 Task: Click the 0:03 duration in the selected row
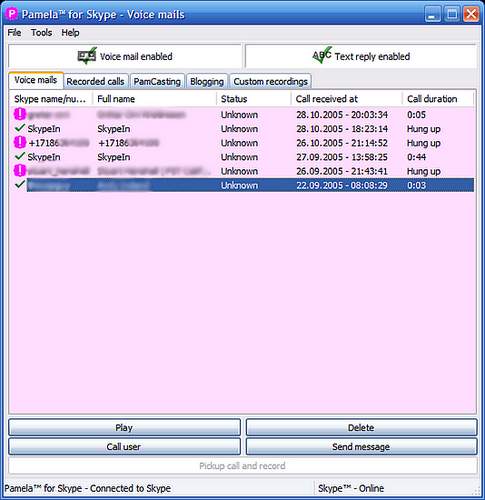point(417,185)
